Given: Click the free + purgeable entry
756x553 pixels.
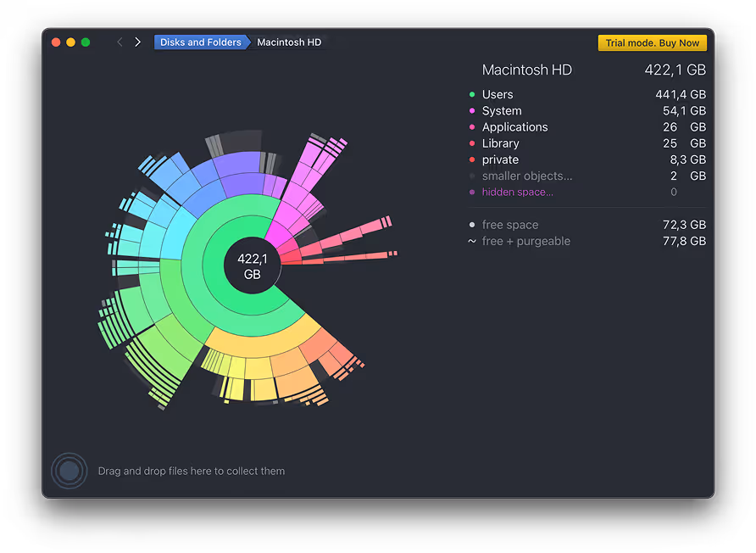Looking at the screenshot, I should 587,241.
